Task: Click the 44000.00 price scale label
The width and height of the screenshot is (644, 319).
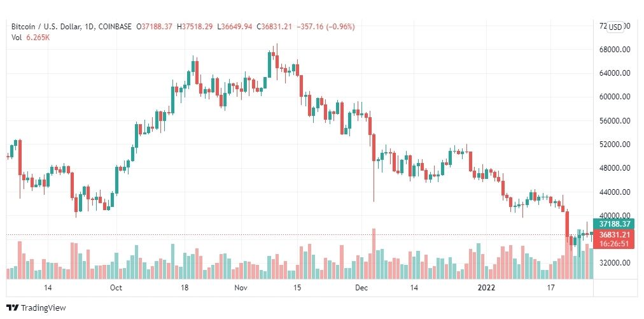Action: (x=615, y=192)
